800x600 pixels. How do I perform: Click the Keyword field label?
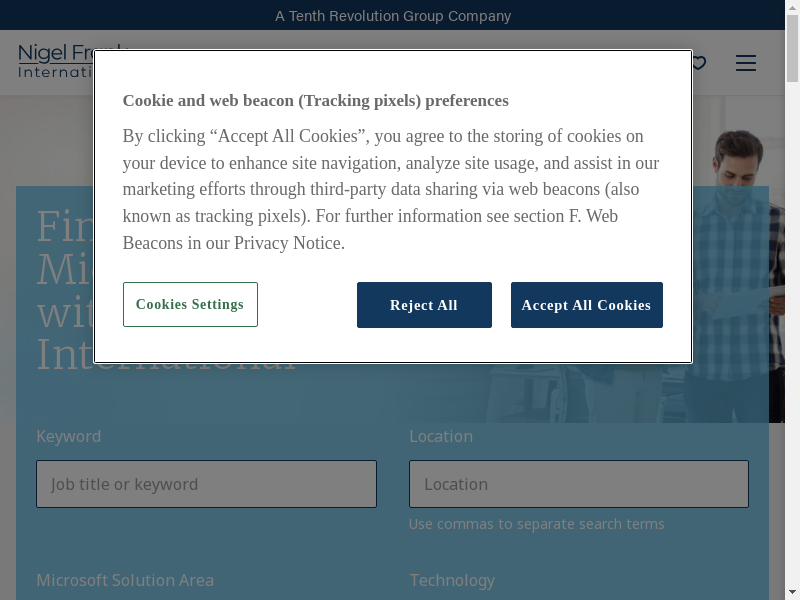tap(68, 436)
